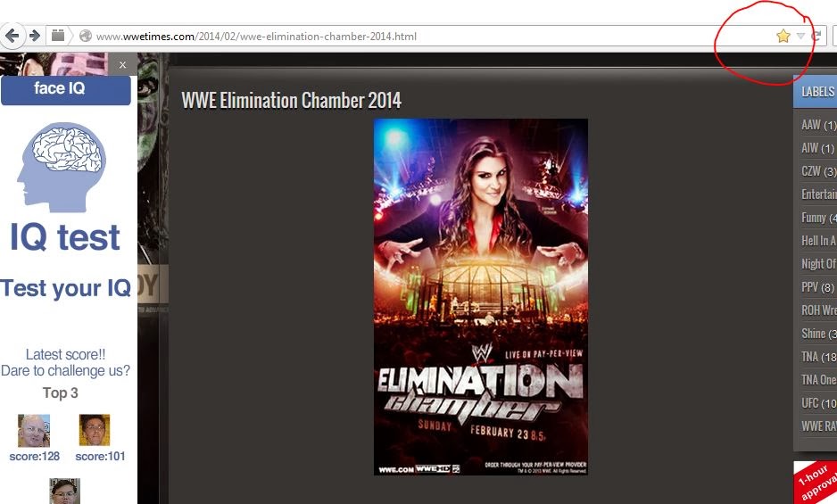Open the TNA (18) label
The width and height of the screenshot is (837, 504).
click(x=818, y=357)
